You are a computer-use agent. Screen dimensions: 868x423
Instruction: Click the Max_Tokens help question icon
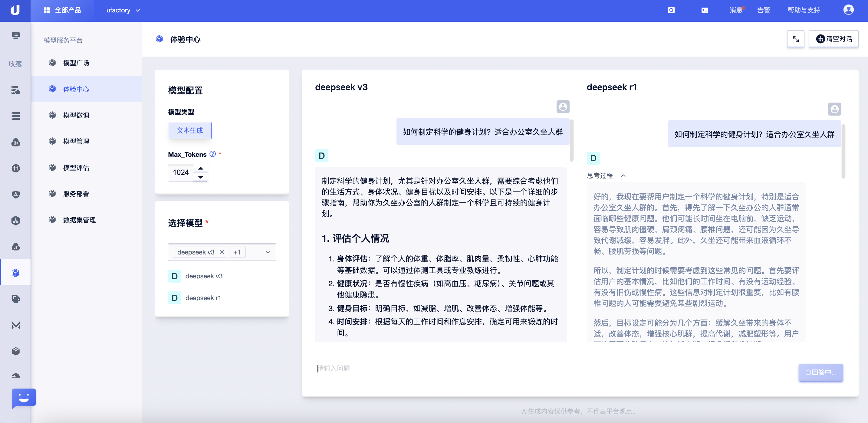pos(213,154)
